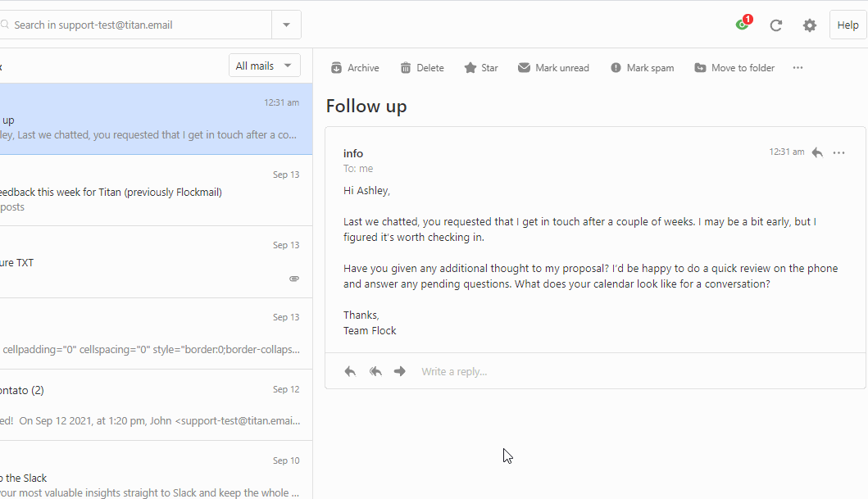Click the Help button
This screenshot has height=499, width=868.
[x=848, y=25]
